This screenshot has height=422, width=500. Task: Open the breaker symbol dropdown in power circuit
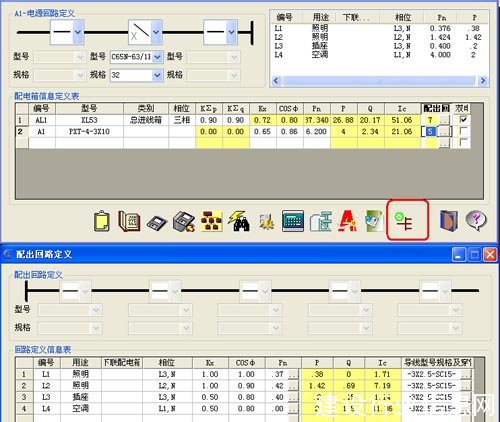[x=156, y=32]
